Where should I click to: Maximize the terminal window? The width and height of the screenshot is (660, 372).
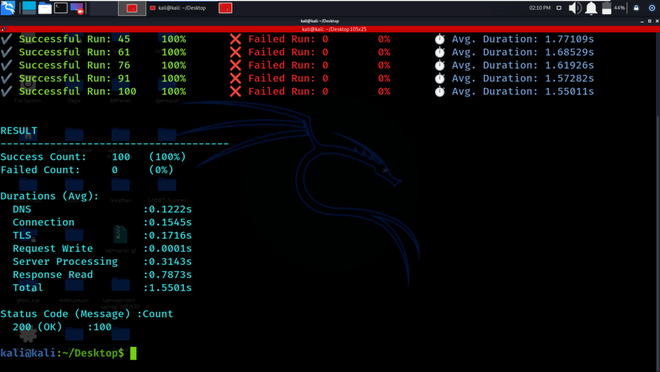[649, 21]
